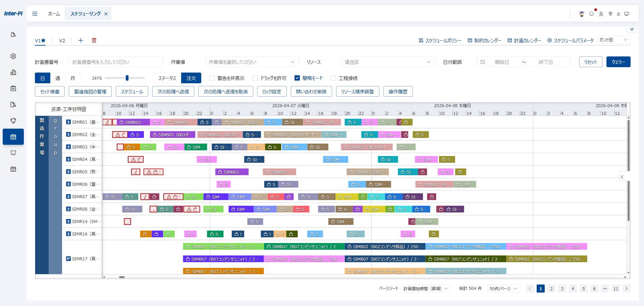The height and width of the screenshot is (306, 644).
Task: Click the 製造指図の管理 button
Action: [x=90, y=91]
